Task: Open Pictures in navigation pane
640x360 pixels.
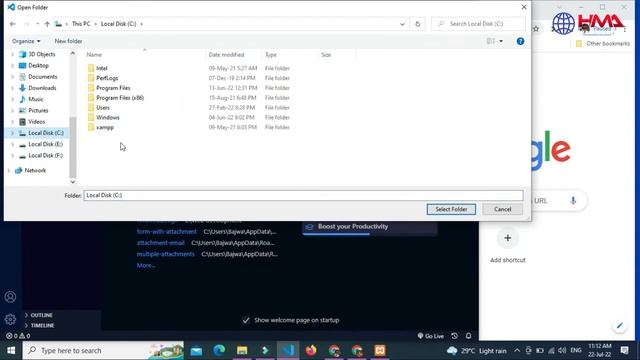Action: point(38,110)
